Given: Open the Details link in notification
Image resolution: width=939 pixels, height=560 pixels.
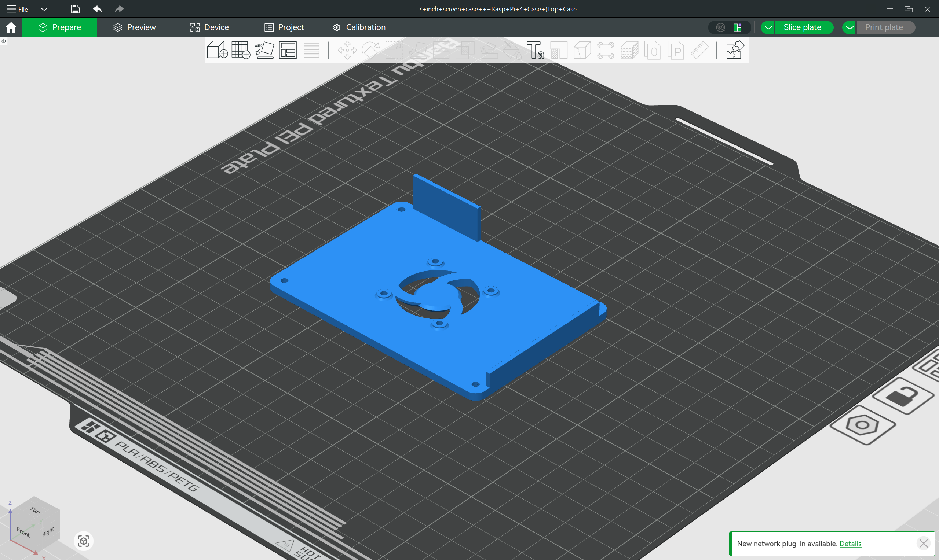Looking at the screenshot, I should [x=850, y=544].
